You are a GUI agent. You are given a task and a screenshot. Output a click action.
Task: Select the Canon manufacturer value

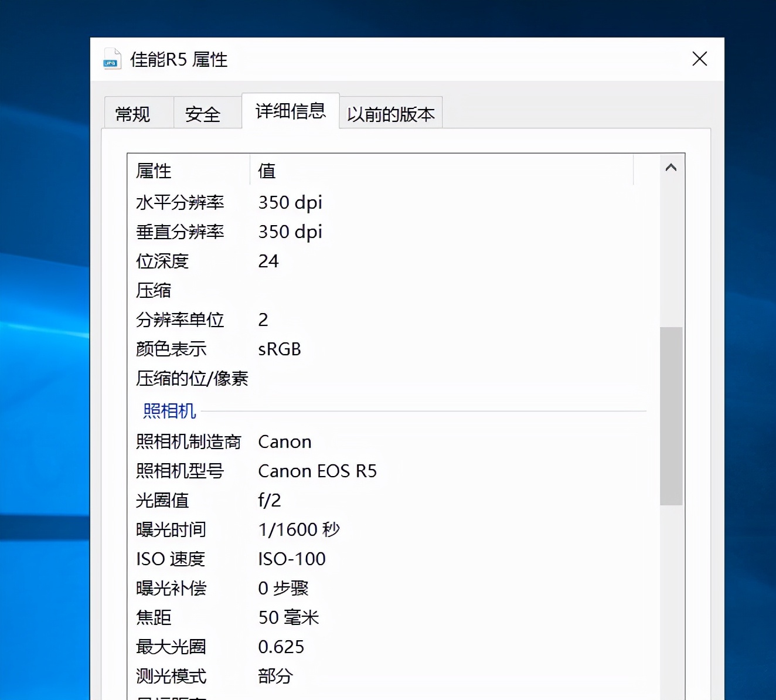284,441
